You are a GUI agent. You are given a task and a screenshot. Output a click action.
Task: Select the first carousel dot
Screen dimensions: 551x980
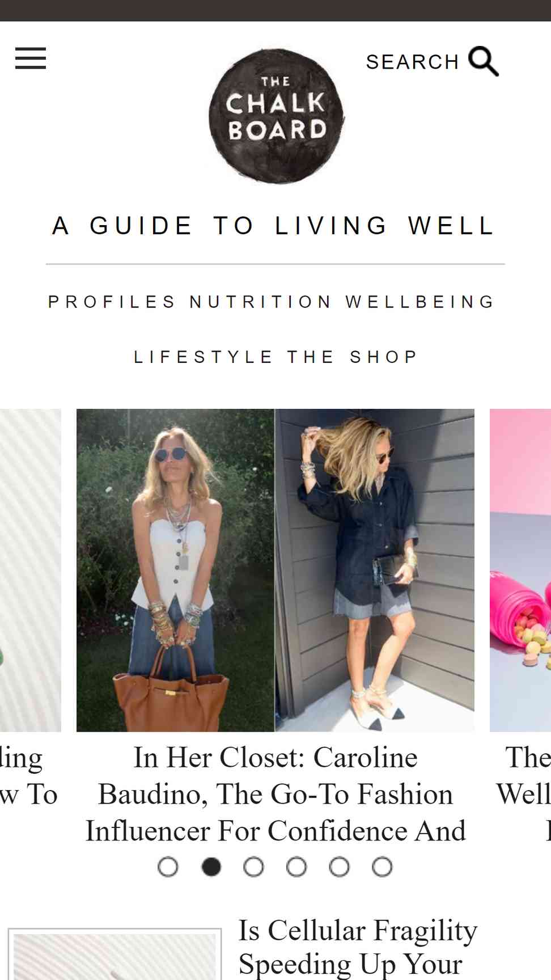[x=168, y=867]
